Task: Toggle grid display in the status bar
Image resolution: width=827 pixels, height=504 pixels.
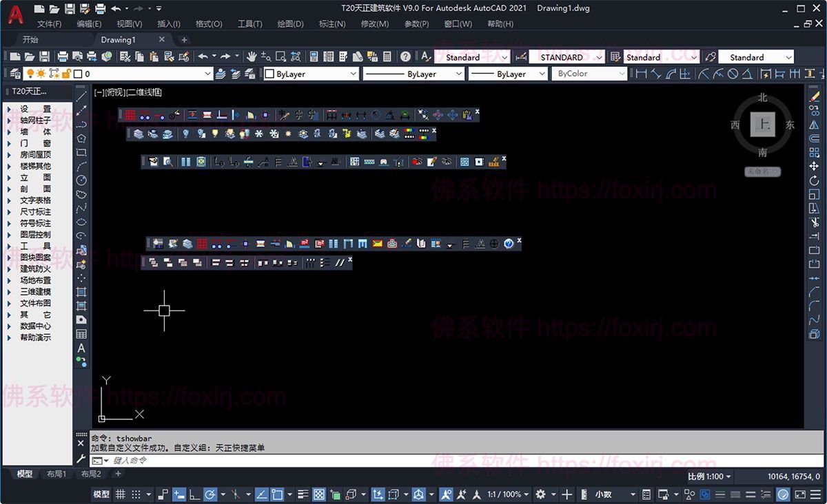Action: pyautogui.click(x=120, y=494)
